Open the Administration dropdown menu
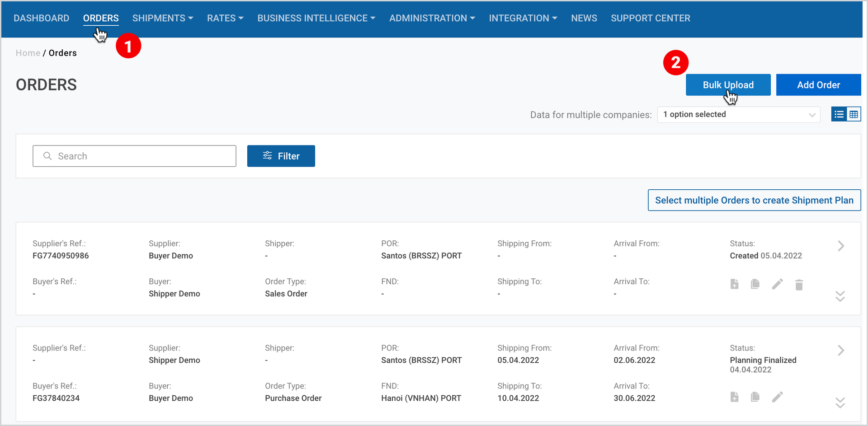 click(432, 19)
